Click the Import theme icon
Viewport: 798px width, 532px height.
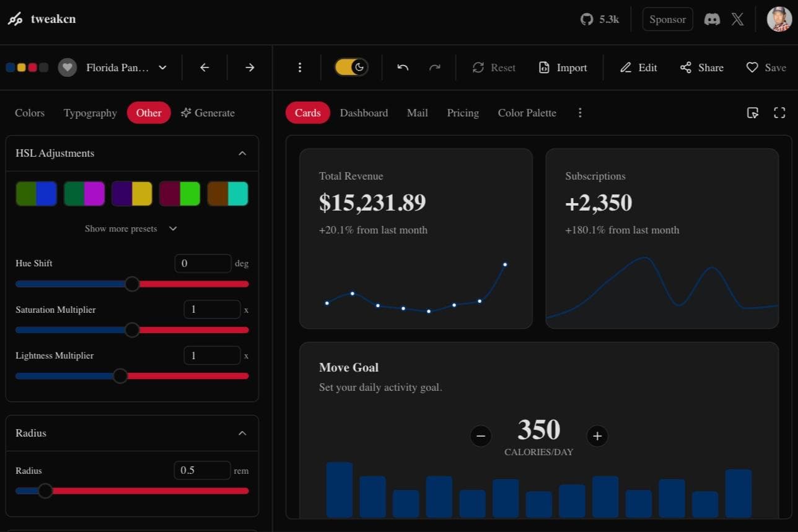(x=563, y=68)
